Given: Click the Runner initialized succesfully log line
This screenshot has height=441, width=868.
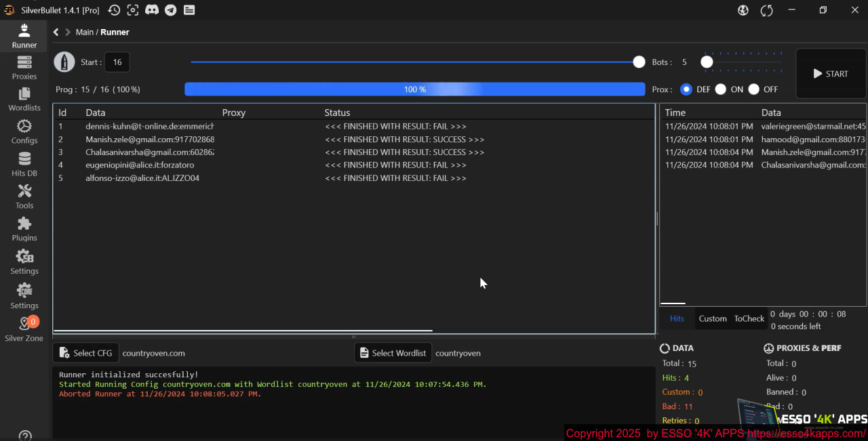Looking at the screenshot, I should 129,375.
